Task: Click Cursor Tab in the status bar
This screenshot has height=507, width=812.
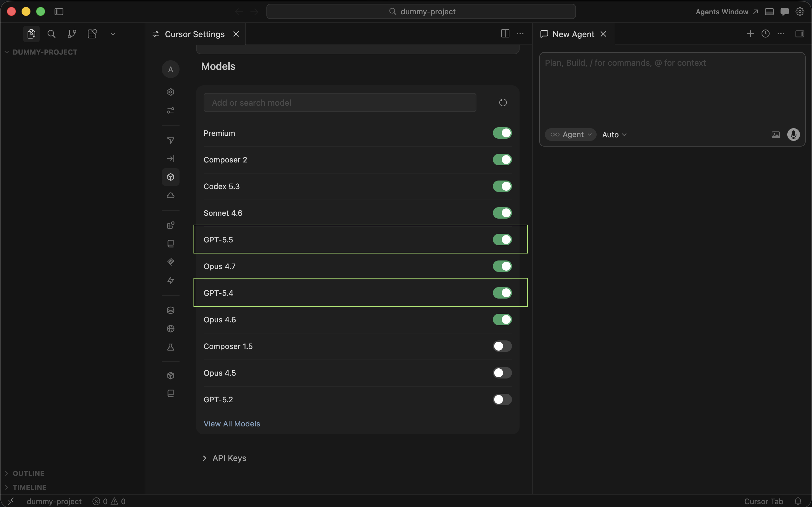Action: [763, 502]
